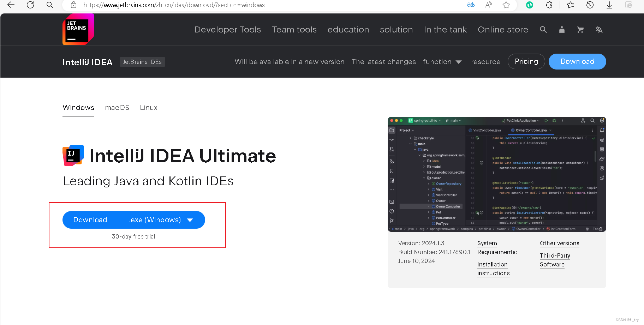The width and height of the screenshot is (644, 325).
Task: Add this page to favorites with the star icon
Action: 506,5
